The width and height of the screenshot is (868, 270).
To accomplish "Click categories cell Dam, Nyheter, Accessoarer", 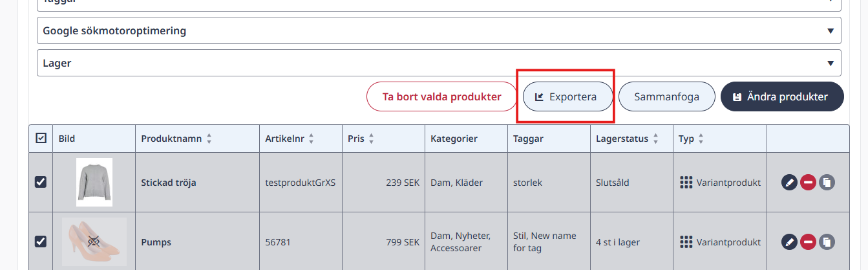I will [x=461, y=242].
